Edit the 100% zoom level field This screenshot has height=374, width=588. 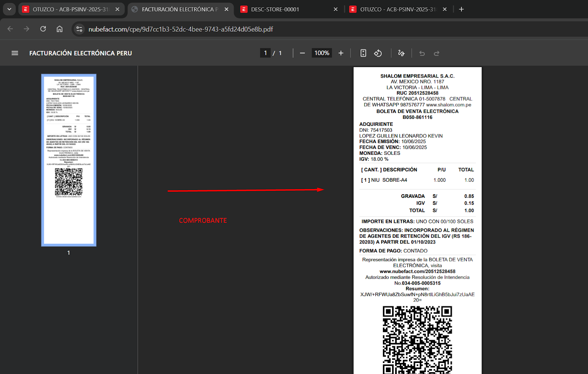tap(322, 53)
